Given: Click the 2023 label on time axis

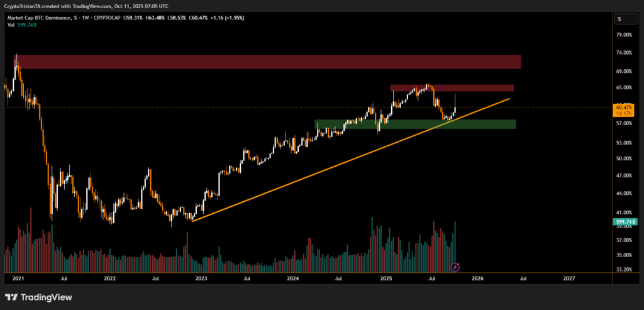Looking at the screenshot, I should click(x=201, y=277).
